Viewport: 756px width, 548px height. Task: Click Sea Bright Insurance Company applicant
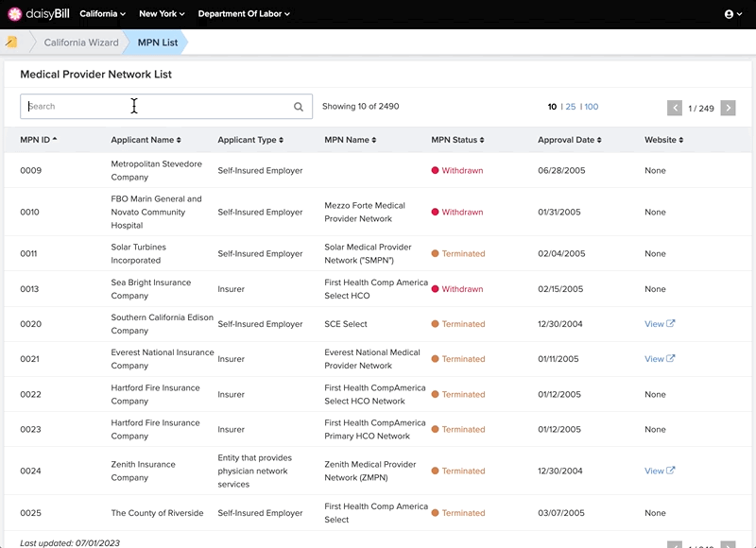coord(151,289)
